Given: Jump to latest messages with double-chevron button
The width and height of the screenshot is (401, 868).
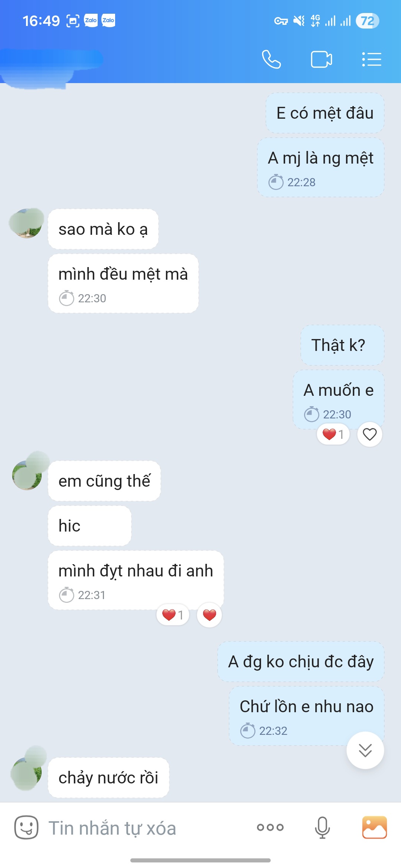Looking at the screenshot, I should [365, 750].
